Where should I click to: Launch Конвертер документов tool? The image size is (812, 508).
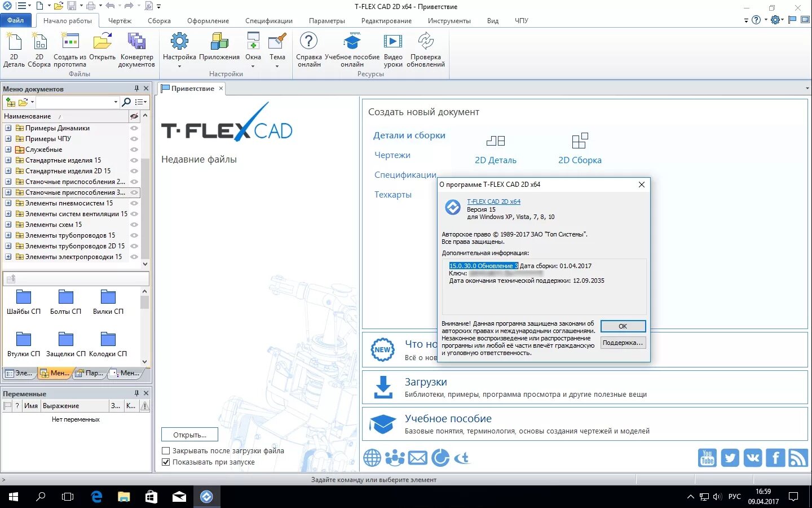136,50
